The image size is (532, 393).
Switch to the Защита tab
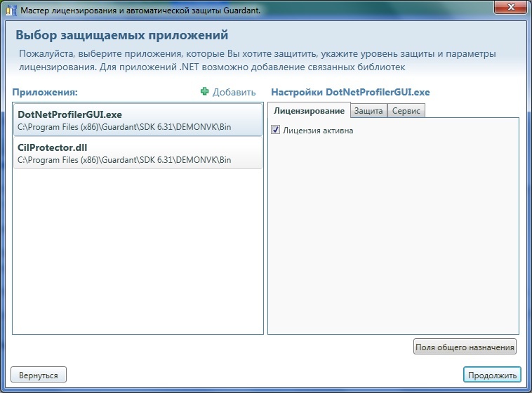(368, 111)
